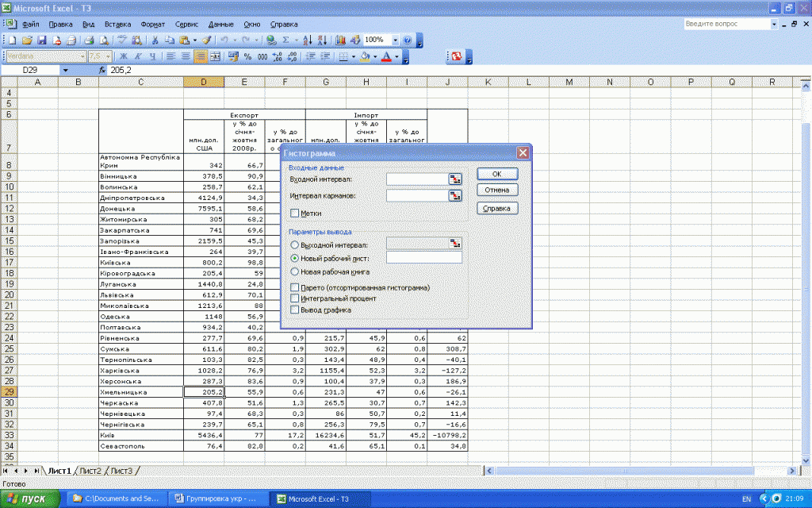Click the AutoSum sigma icon
812x508 pixels.
pyautogui.click(x=285, y=40)
